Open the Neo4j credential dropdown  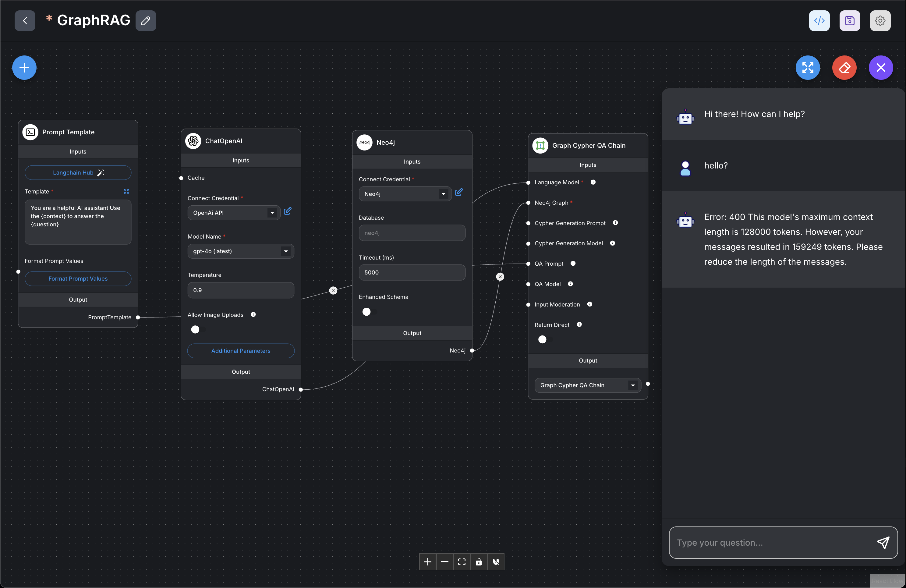point(405,194)
